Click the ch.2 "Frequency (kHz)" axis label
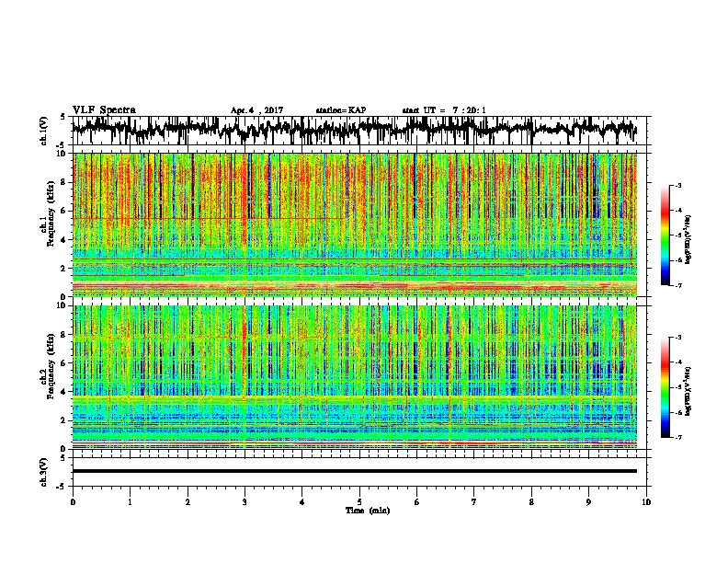 pos(51,366)
